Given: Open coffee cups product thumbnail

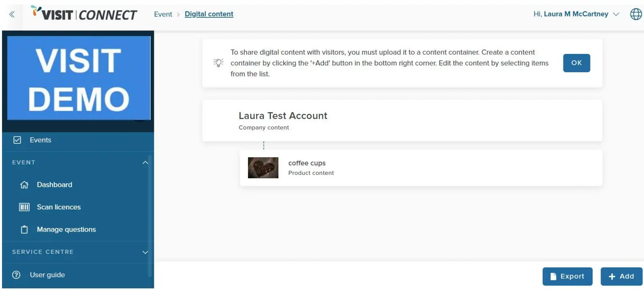Looking at the screenshot, I should tap(263, 168).
